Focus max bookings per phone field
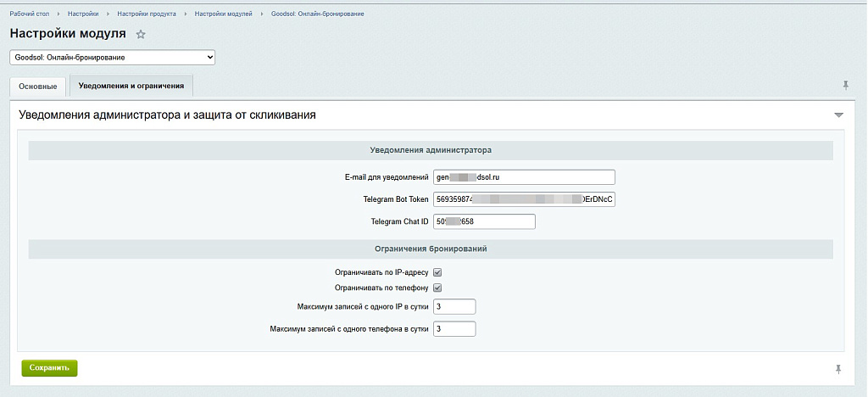 pos(454,329)
